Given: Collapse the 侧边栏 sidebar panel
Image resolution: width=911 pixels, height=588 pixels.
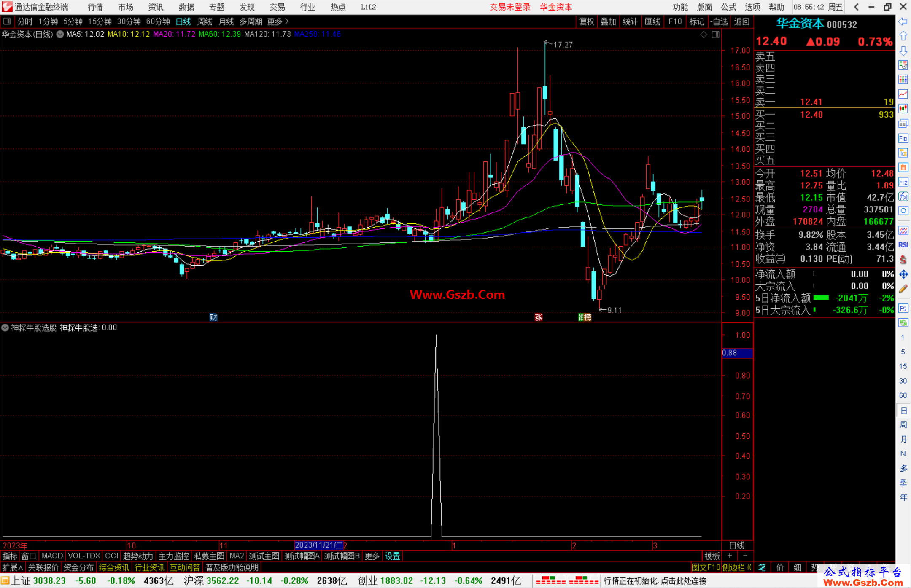Looking at the screenshot, I should 737,567.
